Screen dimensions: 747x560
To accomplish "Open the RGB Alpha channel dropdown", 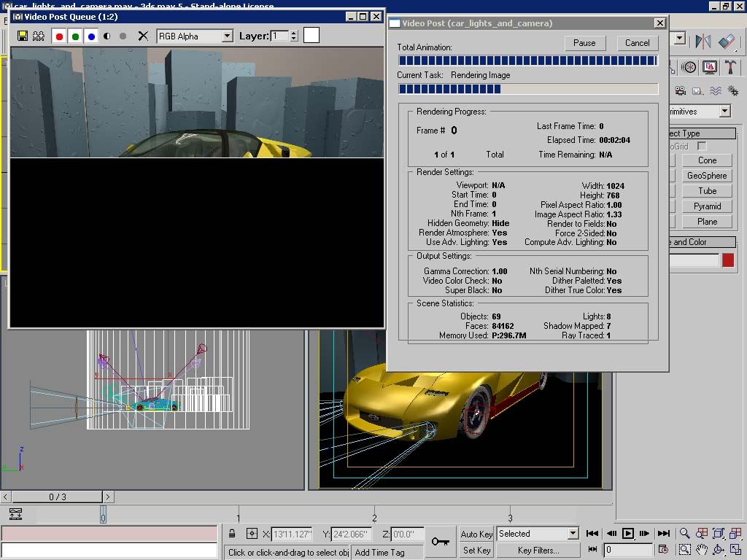I will tap(227, 36).
